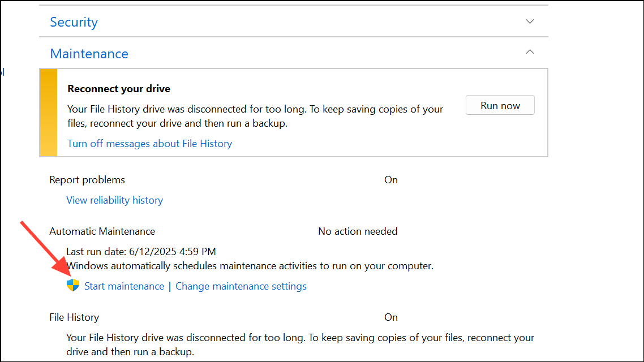644x362 pixels.
Task: Select the Reconnect your drive heading
Action: pos(119,89)
